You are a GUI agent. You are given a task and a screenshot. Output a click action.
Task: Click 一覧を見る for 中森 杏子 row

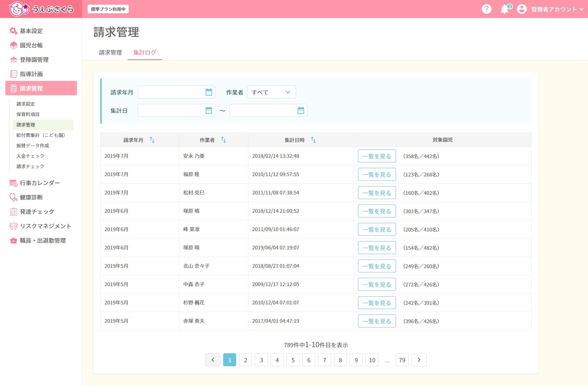[x=377, y=284]
